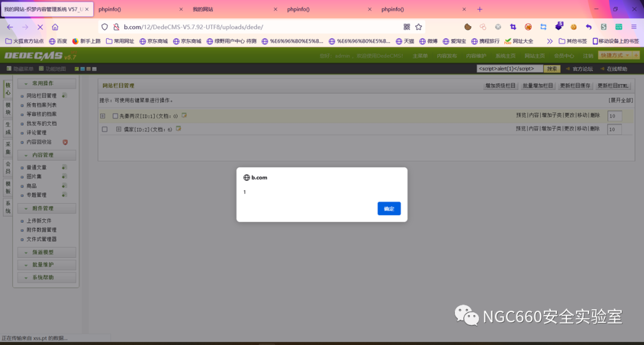Add 商品 using its sidebar add icon
The image size is (644, 345).
[x=64, y=185]
